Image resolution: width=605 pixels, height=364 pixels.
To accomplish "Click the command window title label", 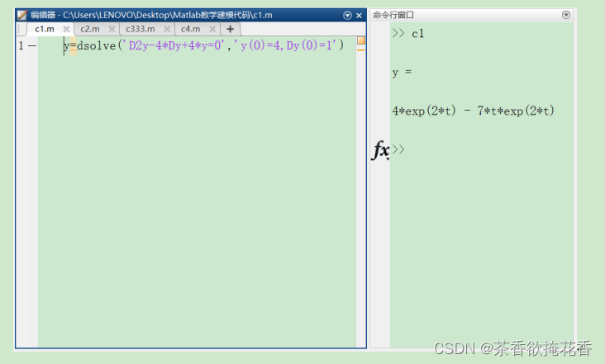I will coord(393,15).
